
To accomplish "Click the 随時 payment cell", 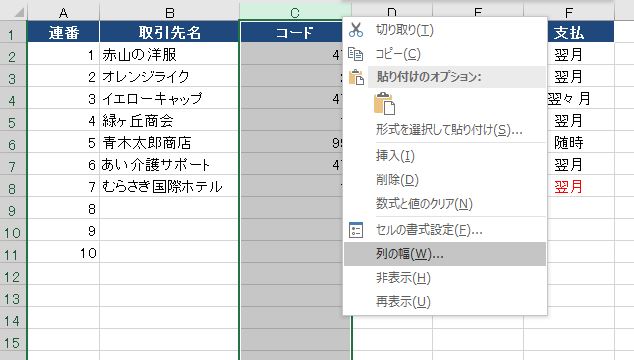I will click(x=581, y=142).
